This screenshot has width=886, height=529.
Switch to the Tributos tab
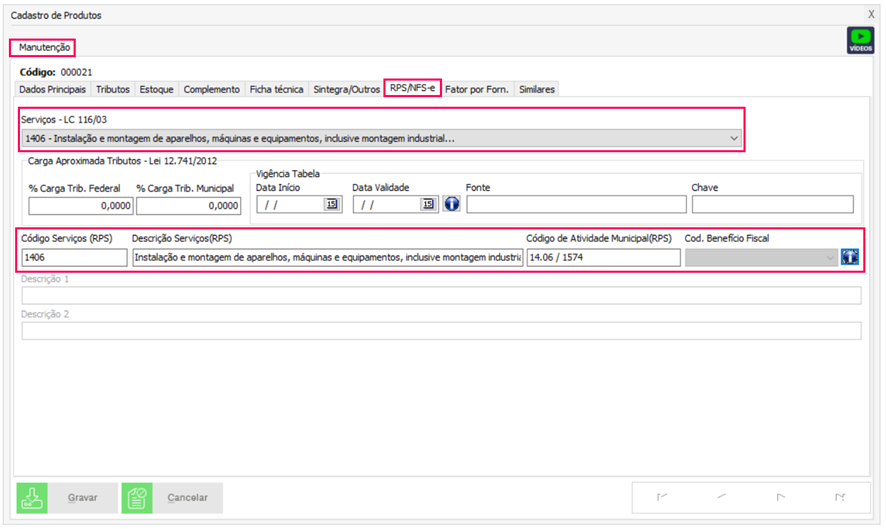(x=112, y=89)
